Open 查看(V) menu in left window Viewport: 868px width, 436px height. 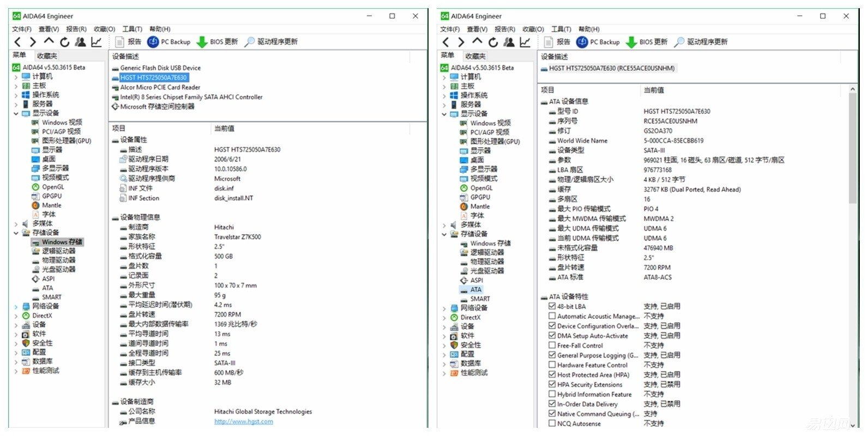click(x=49, y=29)
